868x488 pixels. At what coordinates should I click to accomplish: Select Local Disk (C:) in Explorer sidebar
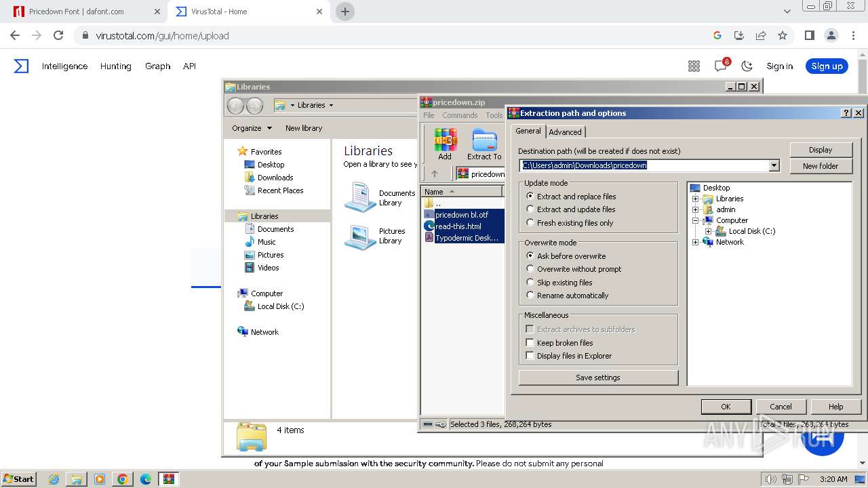click(280, 306)
